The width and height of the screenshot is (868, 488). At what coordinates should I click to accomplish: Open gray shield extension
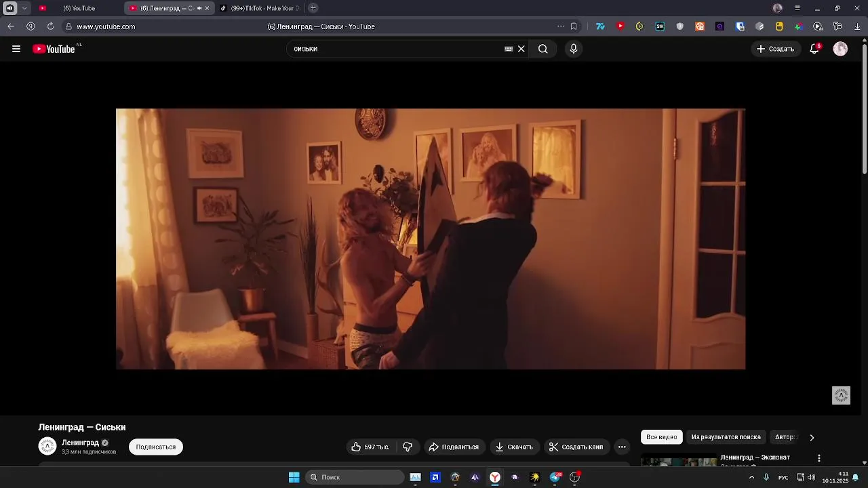[680, 26]
